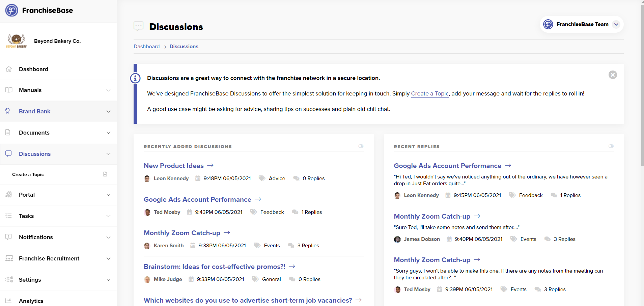Open the Tasks menu item
The height and width of the screenshot is (306, 644).
point(26,216)
